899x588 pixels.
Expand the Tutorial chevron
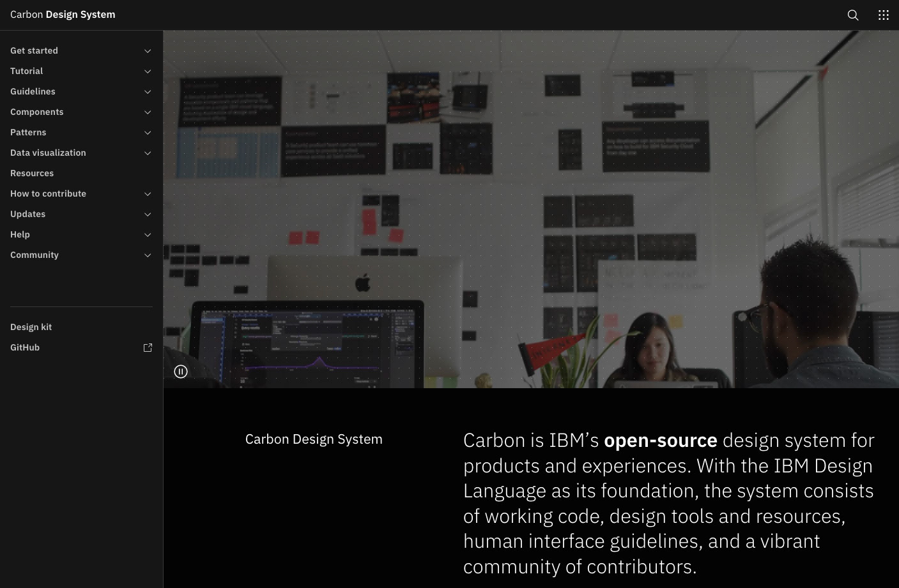[148, 72]
